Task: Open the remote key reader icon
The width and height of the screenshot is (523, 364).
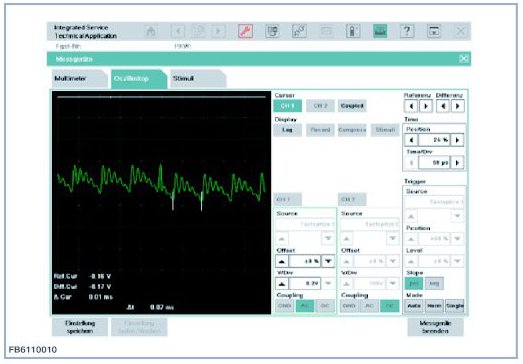Action: pos(353,31)
